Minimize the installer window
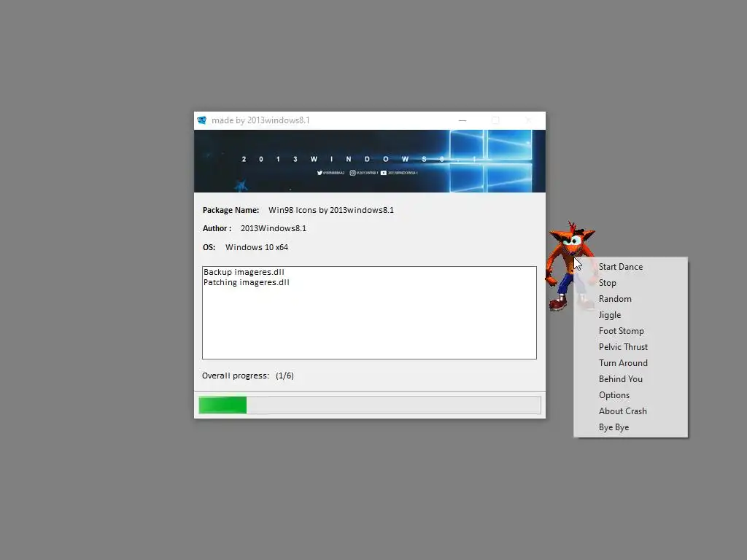 462,120
